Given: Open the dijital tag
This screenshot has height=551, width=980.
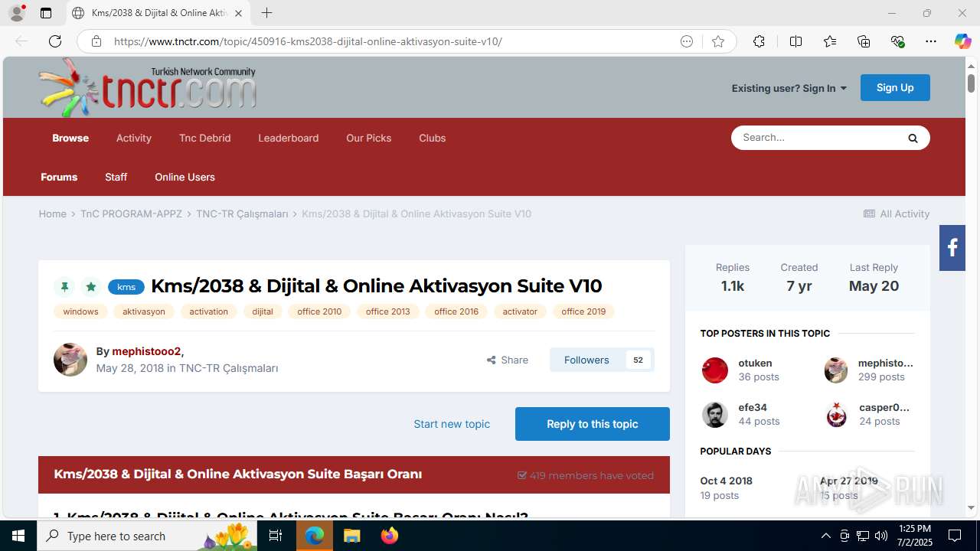Looking at the screenshot, I should pyautogui.click(x=263, y=311).
